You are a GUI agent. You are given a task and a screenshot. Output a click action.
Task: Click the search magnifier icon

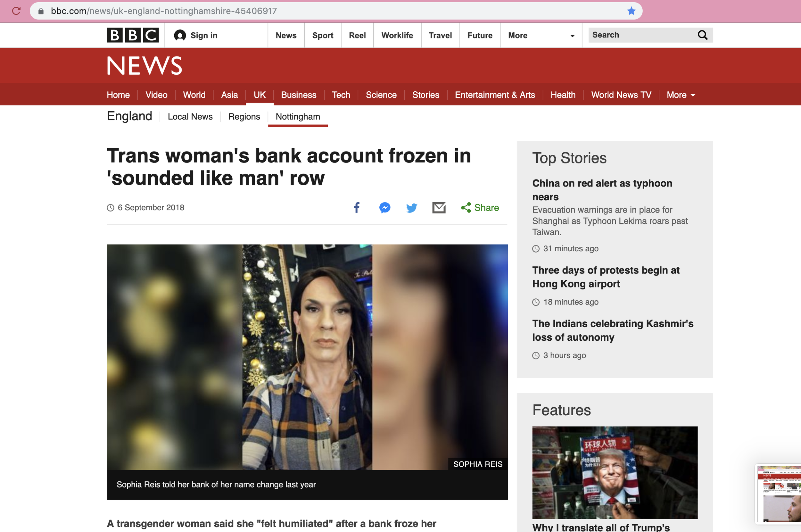(x=703, y=35)
